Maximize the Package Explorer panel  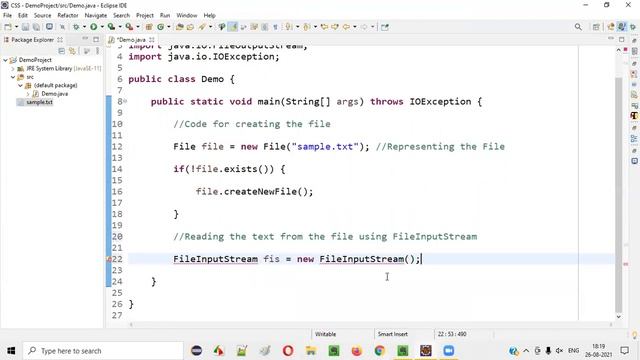[96, 39]
